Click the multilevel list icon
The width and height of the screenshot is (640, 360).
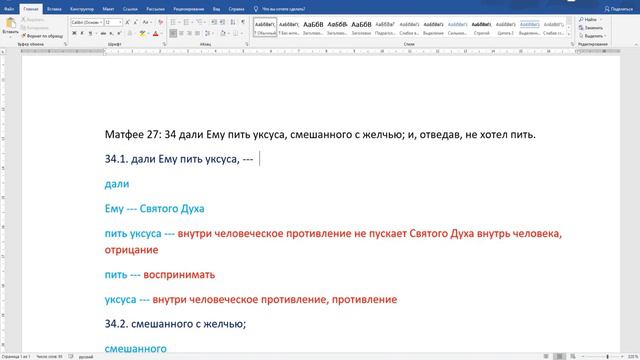coord(200,22)
